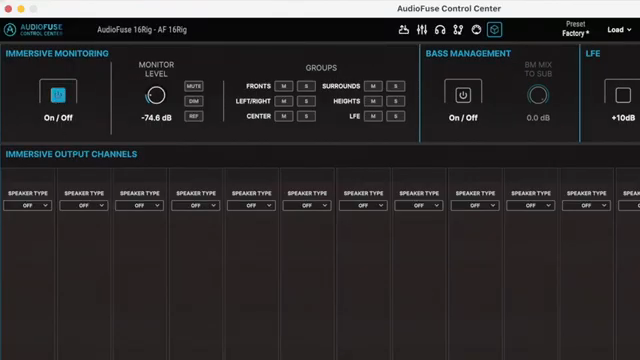The height and width of the screenshot is (360, 640).
Task: Mute the SURROUNDS group
Action: click(x=373, y=86)
